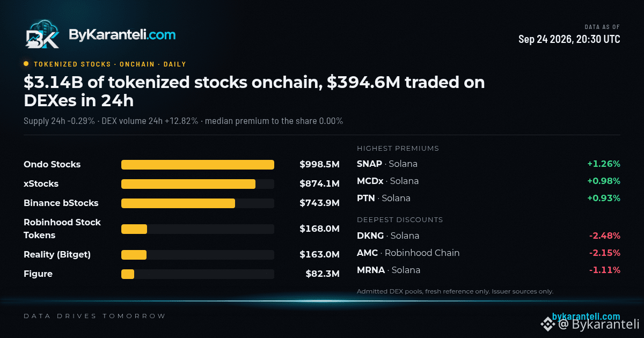Screen dimensions: 644x338
Task: Select the AMC Robinhood Chain row
Action: 488,253
